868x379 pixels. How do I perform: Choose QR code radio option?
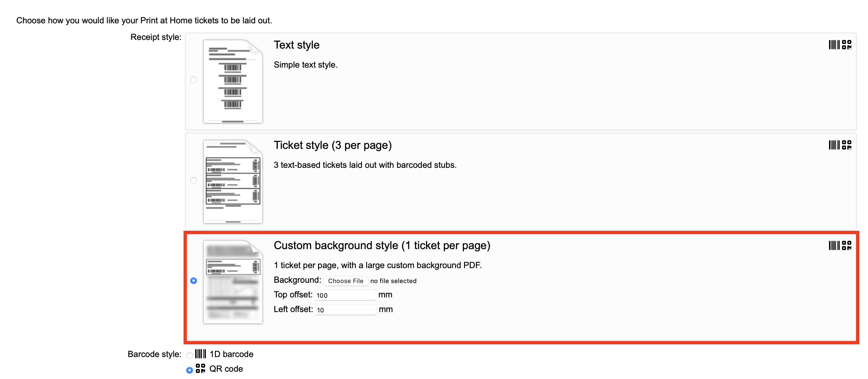pyautogui.click(x=190, y=370)
